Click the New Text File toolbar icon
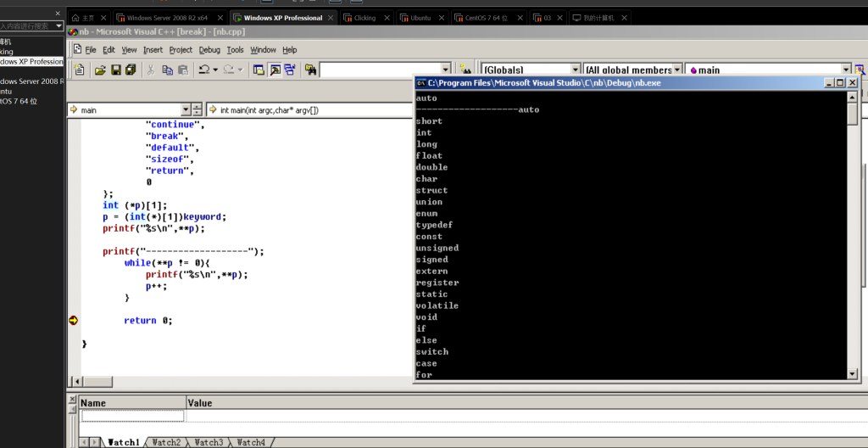868x448 pixels. click(79, 70)
